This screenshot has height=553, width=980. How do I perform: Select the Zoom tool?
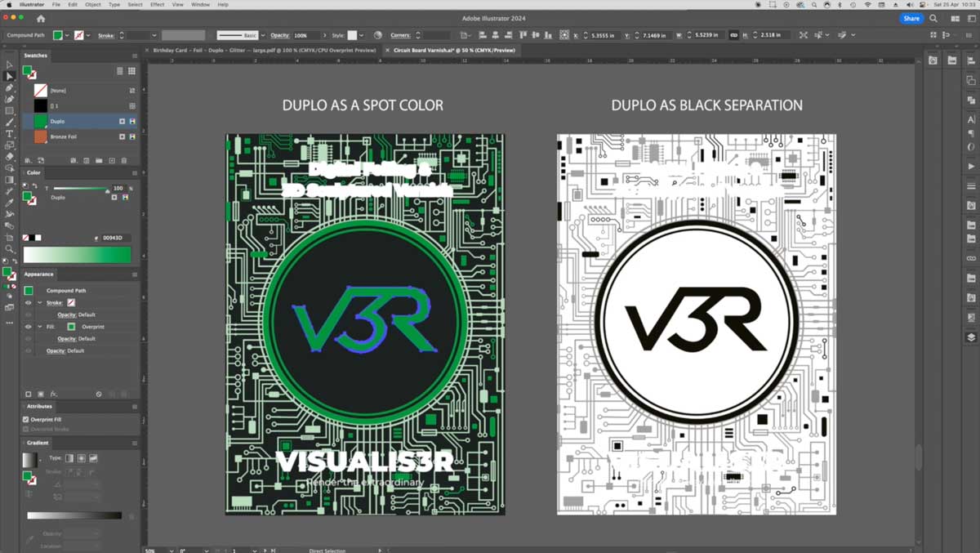(10, 248)
